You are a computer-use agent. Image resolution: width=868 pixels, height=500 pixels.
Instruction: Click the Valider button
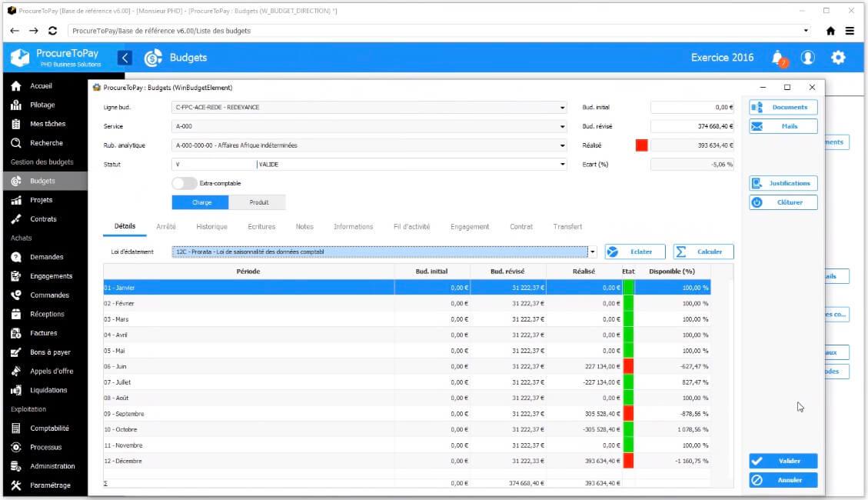point(783,461)
